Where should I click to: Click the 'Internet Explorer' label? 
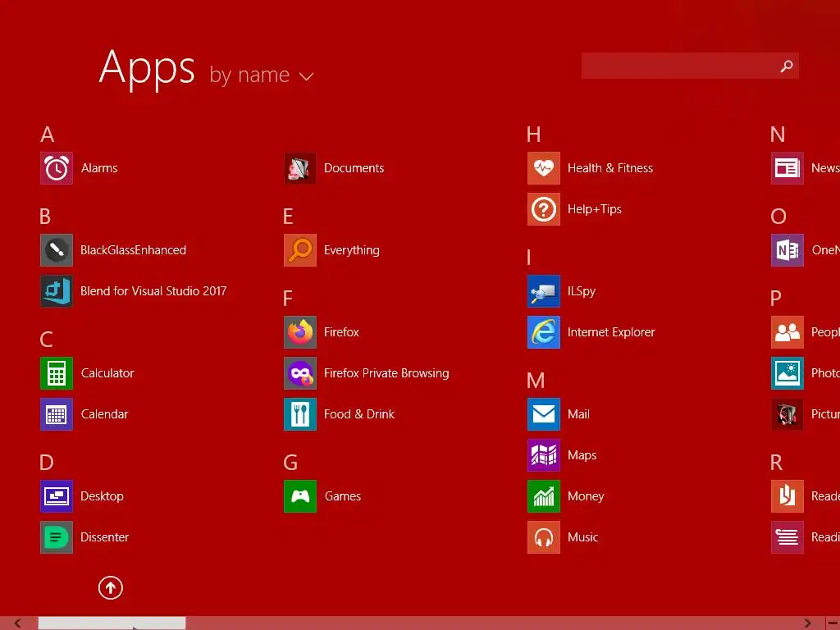[x=611, y=332]
